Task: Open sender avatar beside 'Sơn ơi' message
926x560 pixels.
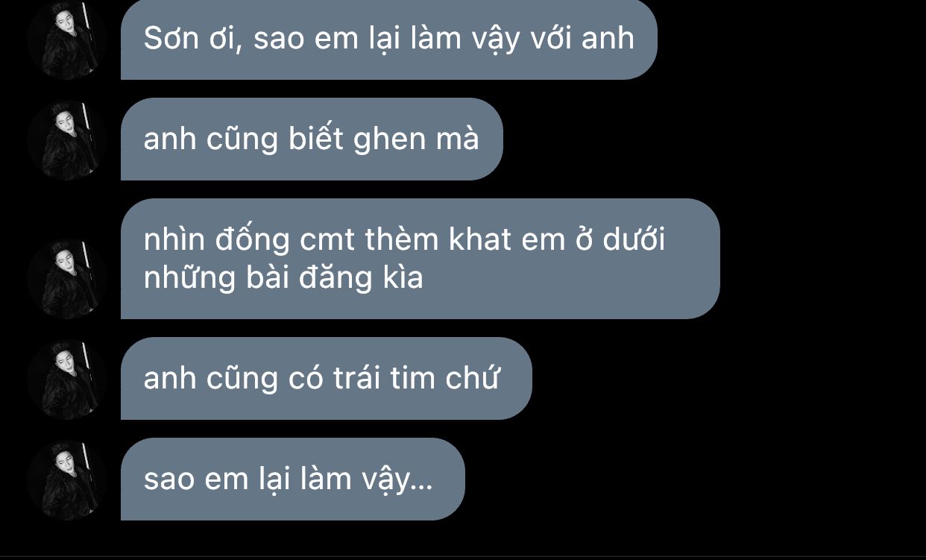Action: [x=66, y=40]
